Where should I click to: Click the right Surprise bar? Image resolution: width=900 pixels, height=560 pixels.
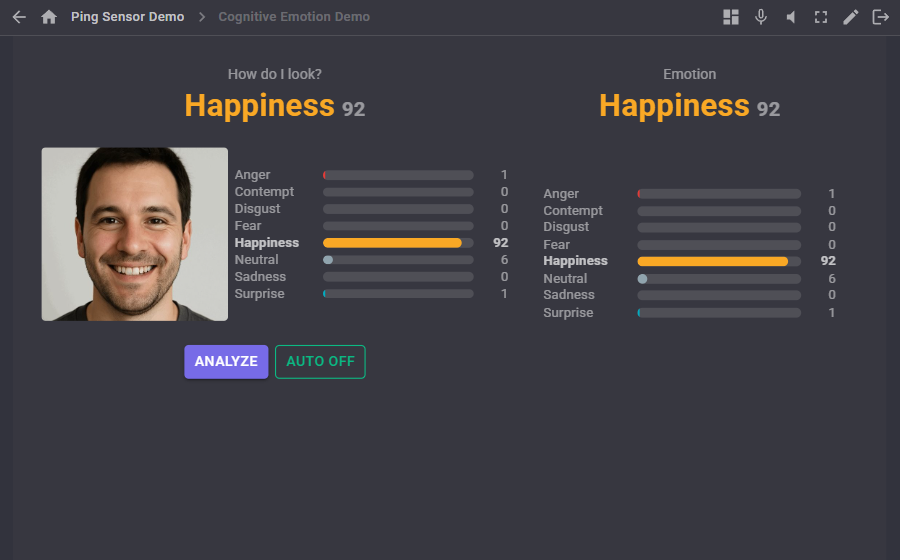coord(719,313)
